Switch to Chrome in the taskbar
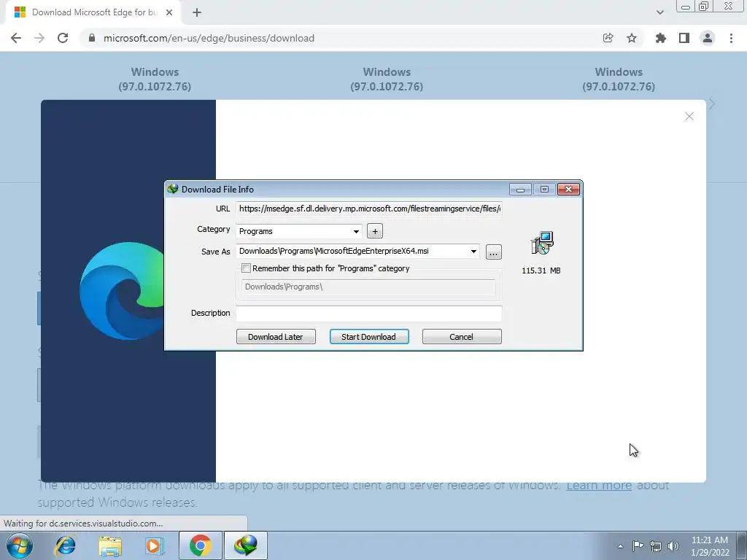747x560 pixels. [201, 546]
